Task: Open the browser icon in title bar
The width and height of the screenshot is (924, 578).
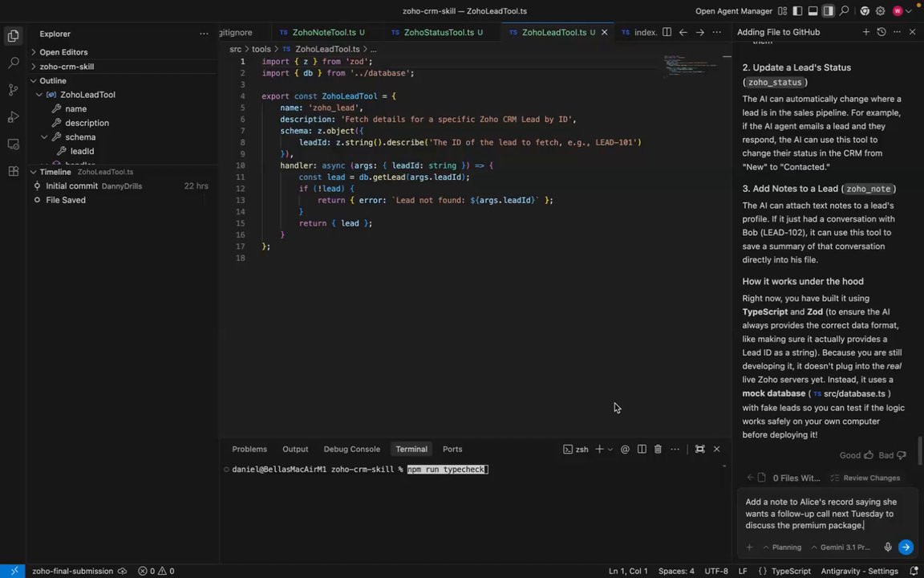Action: click(865, 10)
